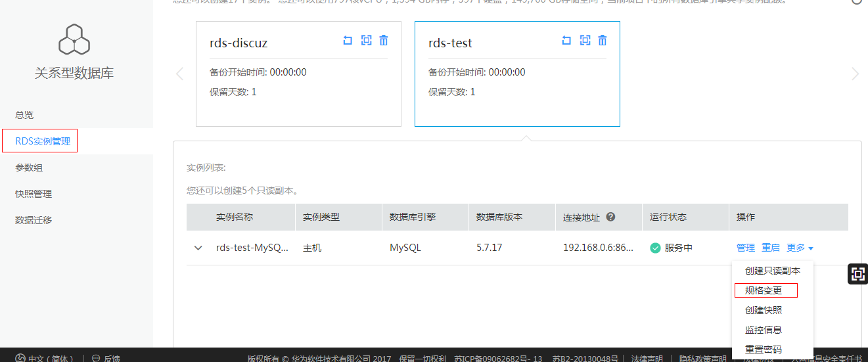The height and width of the screenshot is (362, 868).
Task: Click the MySQL engine cell
Action: click(405, 248)
